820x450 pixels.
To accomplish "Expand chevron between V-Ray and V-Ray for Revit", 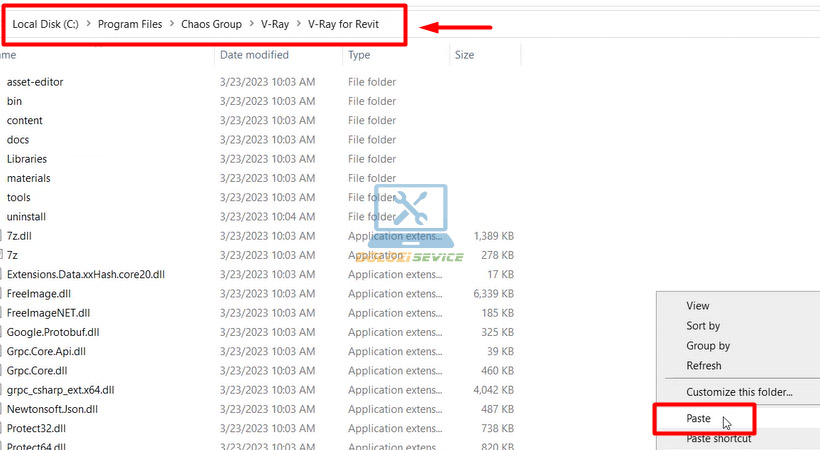I will 298,25.
